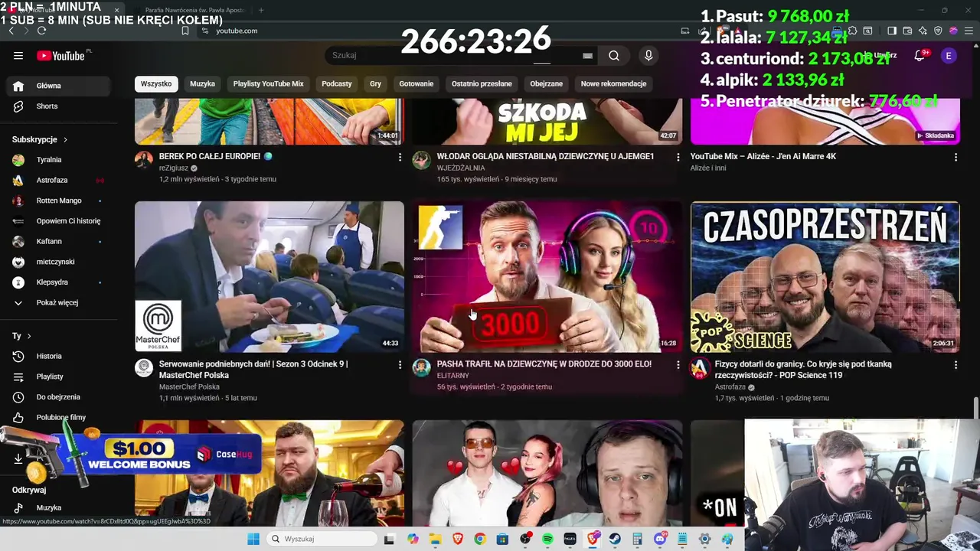This screenshot has height=551, width=980.
Task: Open the Astrofaza channel avatar under the video
Action: pyautogui.click(x=699, y=368)
